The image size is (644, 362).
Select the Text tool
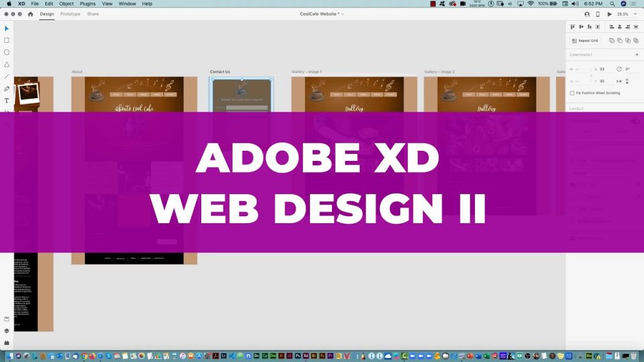(x=6, y=101)
